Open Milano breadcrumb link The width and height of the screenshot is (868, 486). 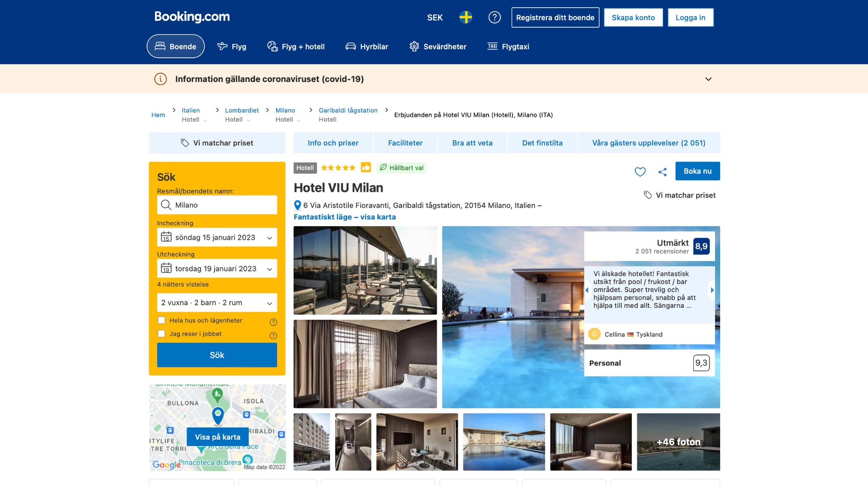285,110
